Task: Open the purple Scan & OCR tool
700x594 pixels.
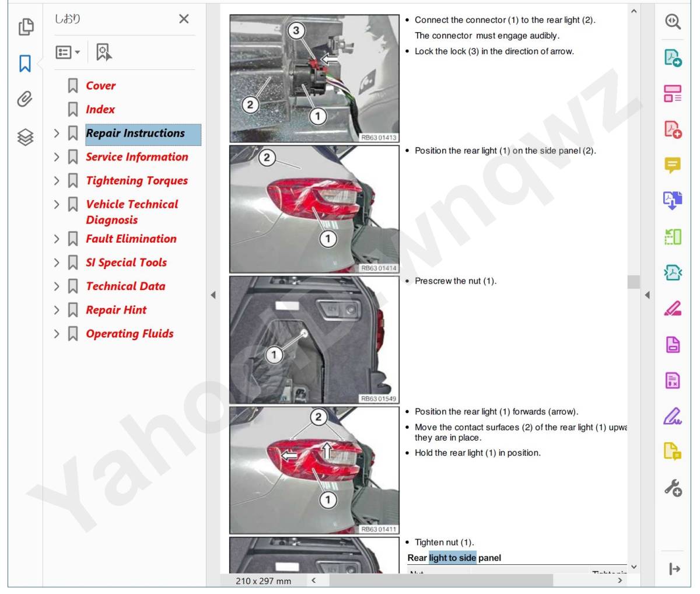Action: (x=673, y=345)
